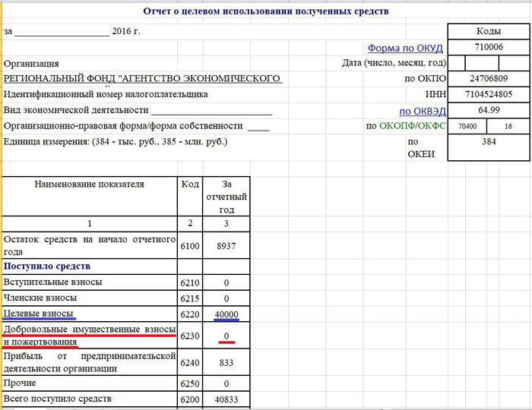The image size is (532, 410).
Task: Select the OKPO value 24706809
Action: point(489,79)
